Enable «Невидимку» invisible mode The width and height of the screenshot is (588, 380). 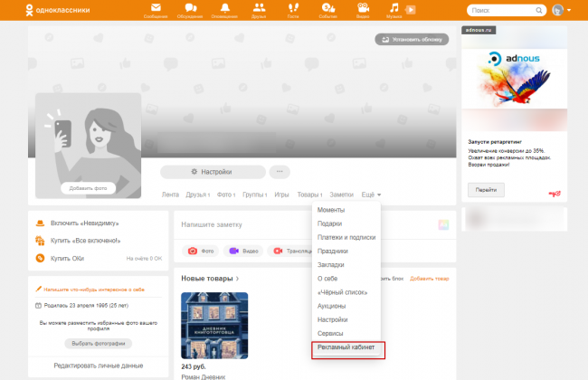[85, 223]
